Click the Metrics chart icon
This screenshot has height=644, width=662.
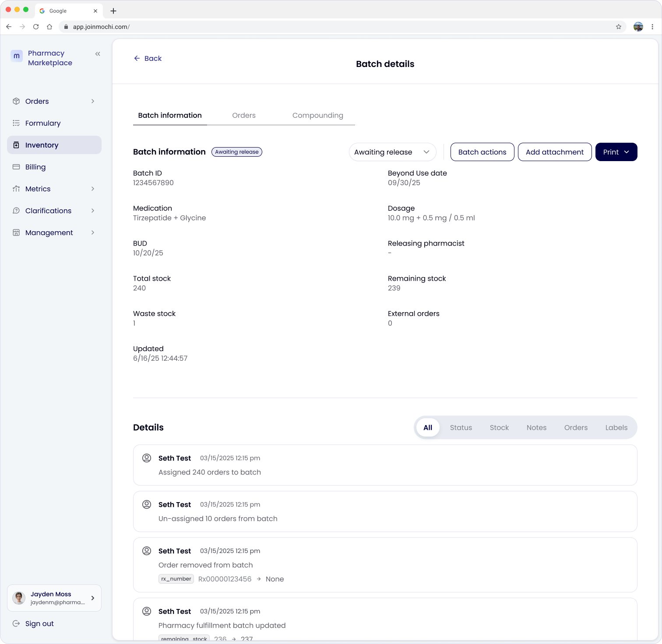coord(16,189)
